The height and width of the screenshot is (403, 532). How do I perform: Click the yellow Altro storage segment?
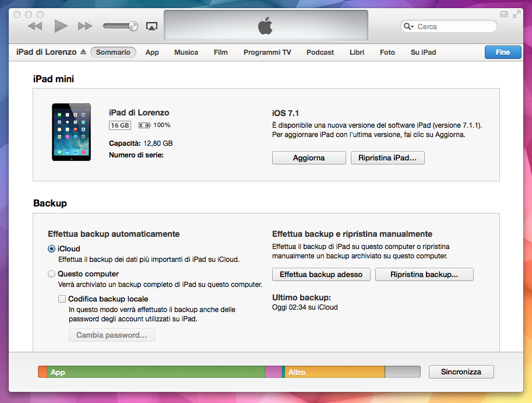[x=335, y=372]
